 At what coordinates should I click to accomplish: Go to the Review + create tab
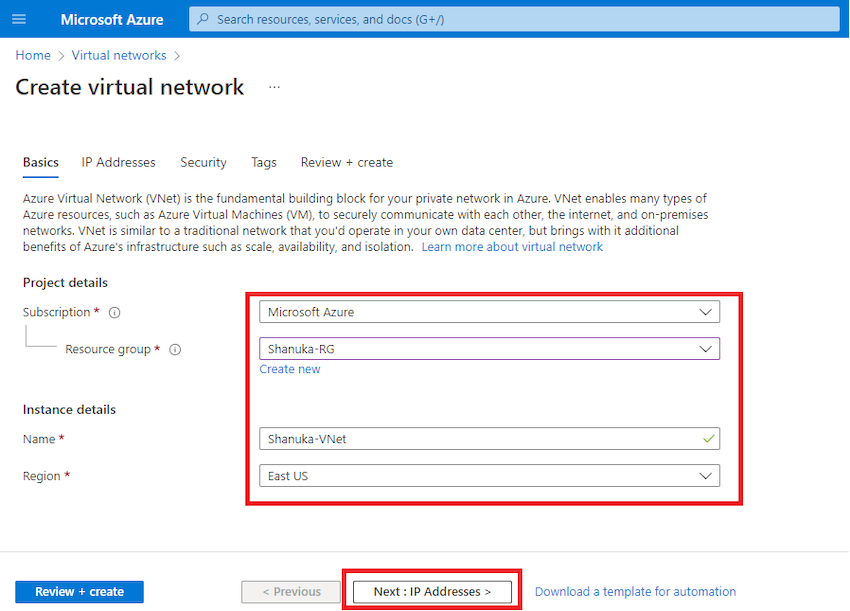click(x=347, y=162)
